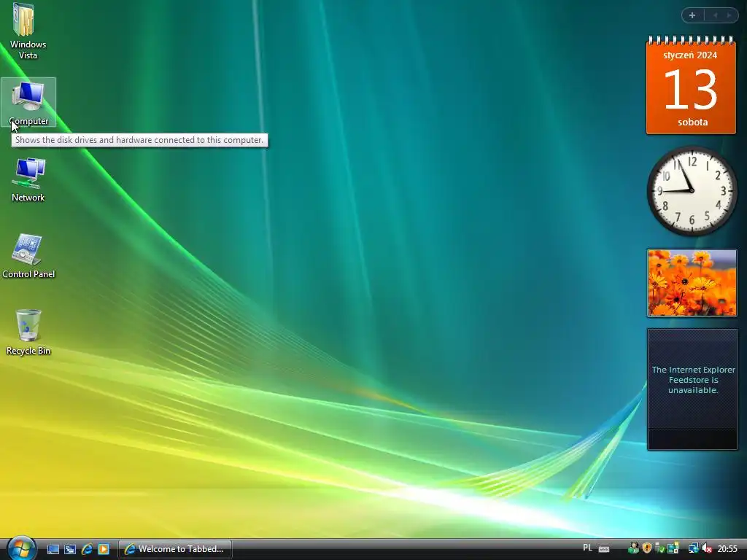Click the analog clock gadget

[692, 190]
